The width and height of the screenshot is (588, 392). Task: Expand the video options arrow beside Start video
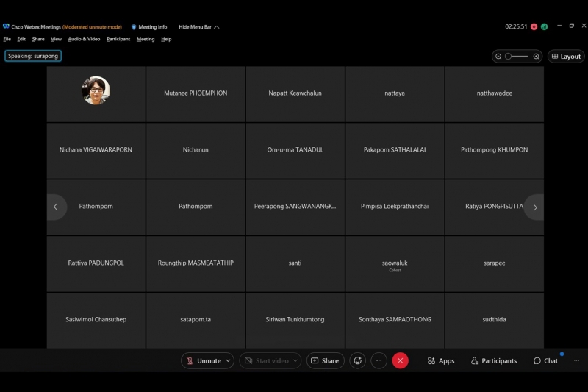click(x=295, y=360)
